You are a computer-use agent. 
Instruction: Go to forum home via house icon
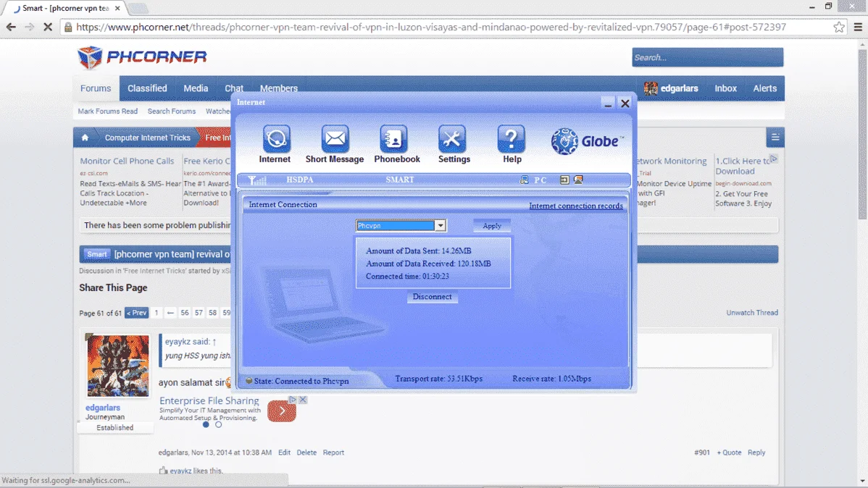85,138
